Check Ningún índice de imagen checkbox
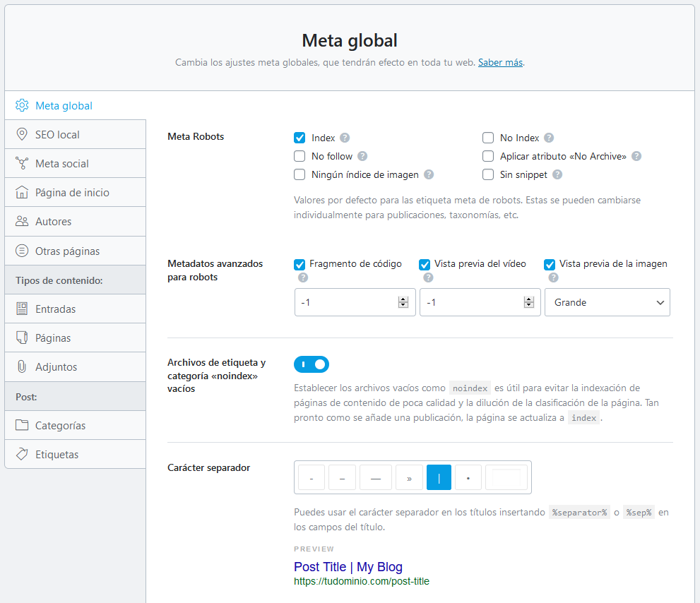The height and width of the screenshot is (603, 700). coord(299,174)
